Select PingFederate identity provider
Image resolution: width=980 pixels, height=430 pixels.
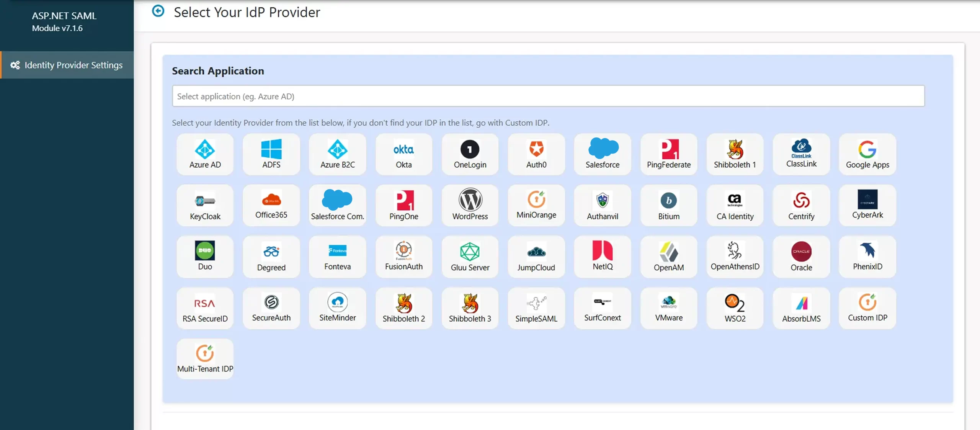click(x=668, y=154)
